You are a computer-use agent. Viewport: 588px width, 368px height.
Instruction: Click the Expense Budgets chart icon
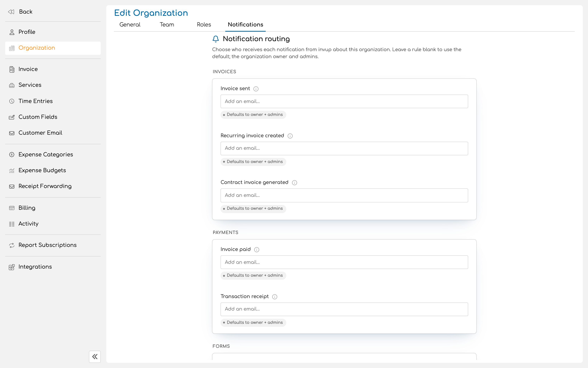coord(12,171)
